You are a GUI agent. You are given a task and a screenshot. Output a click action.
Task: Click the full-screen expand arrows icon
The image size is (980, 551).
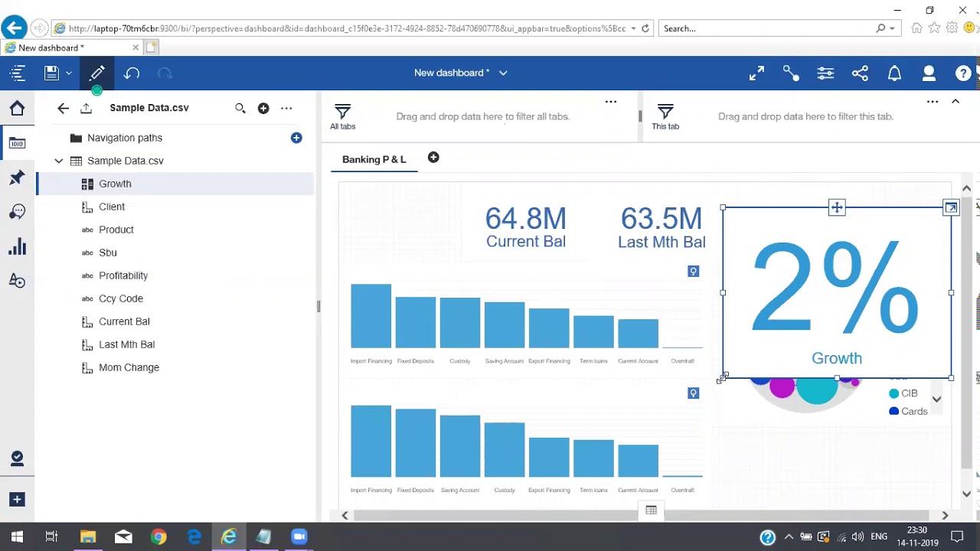click(x=756, y=73)
